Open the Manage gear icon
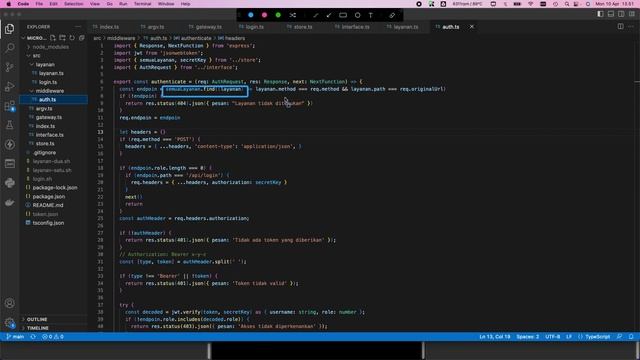Screen dimensions: 640x360 [9, 322]
